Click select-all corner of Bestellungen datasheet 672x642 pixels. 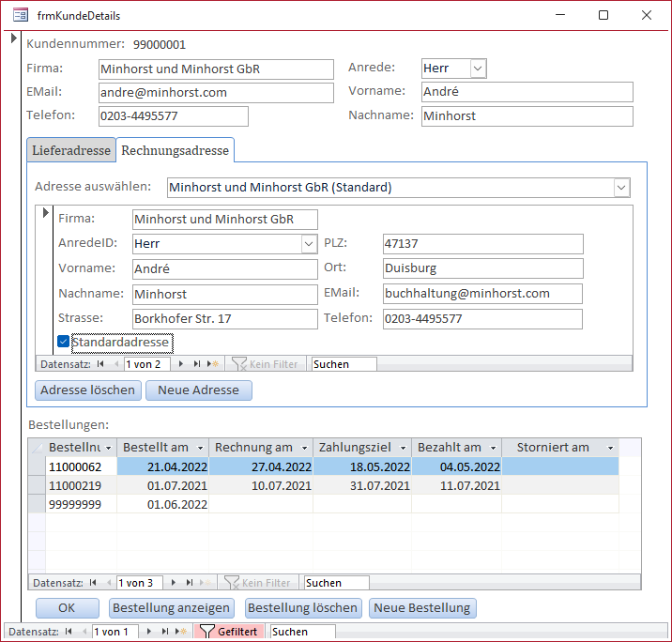(x=38, y=448)
